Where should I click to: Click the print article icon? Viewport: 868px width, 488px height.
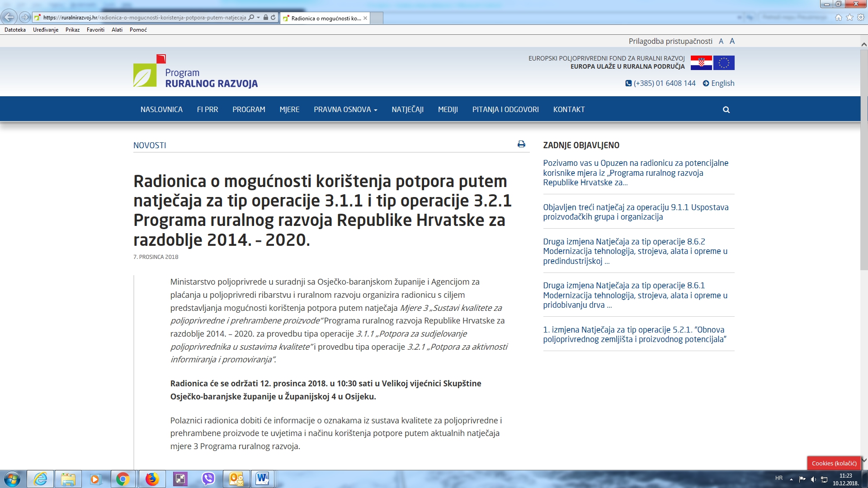coord(521,144)
